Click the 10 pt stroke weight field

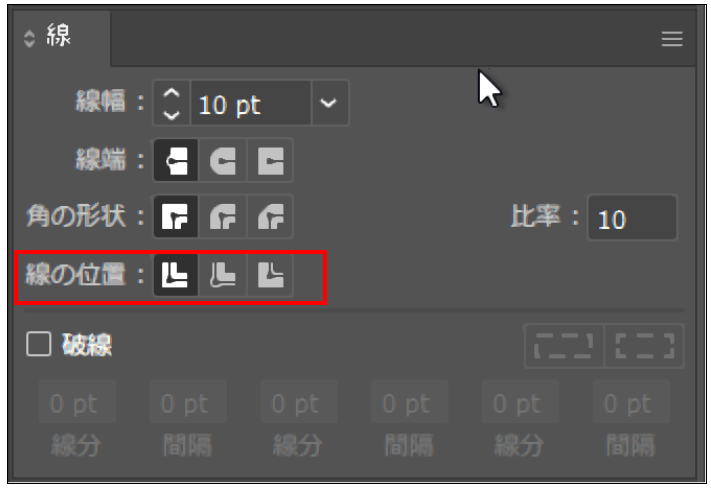[251, 103]
